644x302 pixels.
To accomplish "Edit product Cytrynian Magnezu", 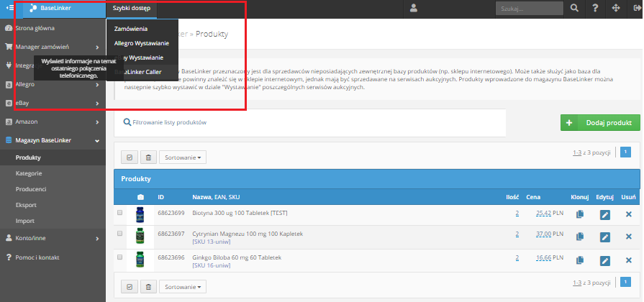I will point(604,237).
